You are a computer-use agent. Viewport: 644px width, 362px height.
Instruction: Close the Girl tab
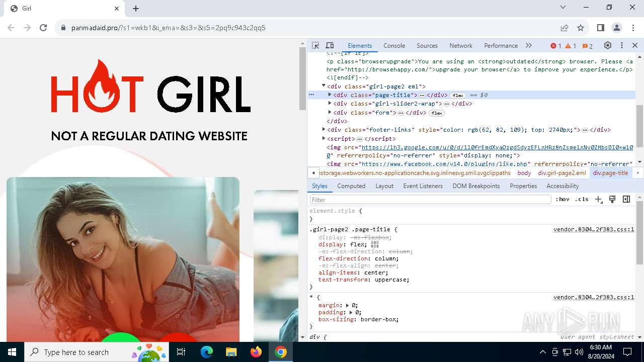(117, 9)
